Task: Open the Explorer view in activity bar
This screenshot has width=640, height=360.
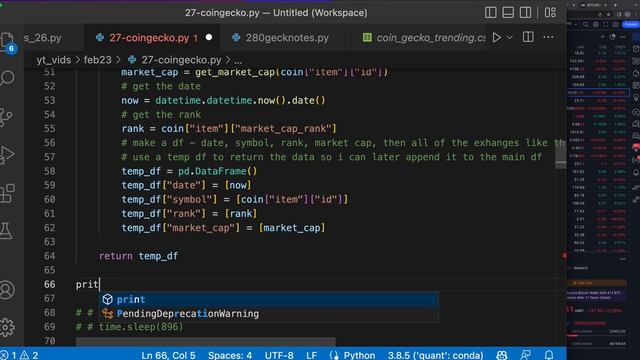Action: pos(7,42)
